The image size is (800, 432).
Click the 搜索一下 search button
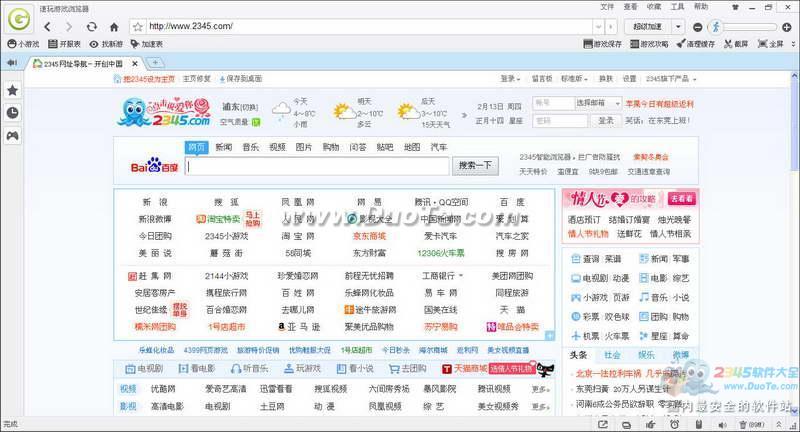tap(475, 166)
